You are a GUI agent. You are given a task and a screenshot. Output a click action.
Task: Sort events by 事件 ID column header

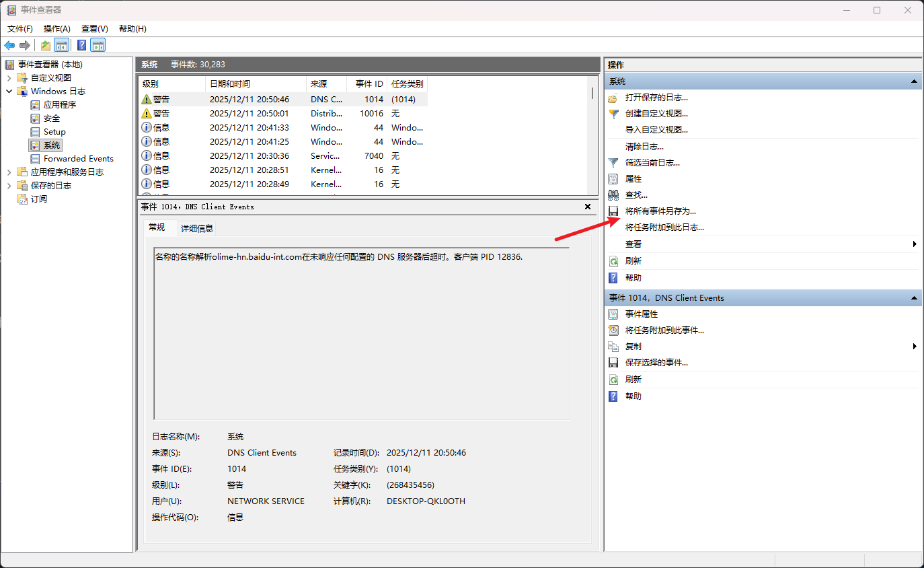(x=367, y=84)
